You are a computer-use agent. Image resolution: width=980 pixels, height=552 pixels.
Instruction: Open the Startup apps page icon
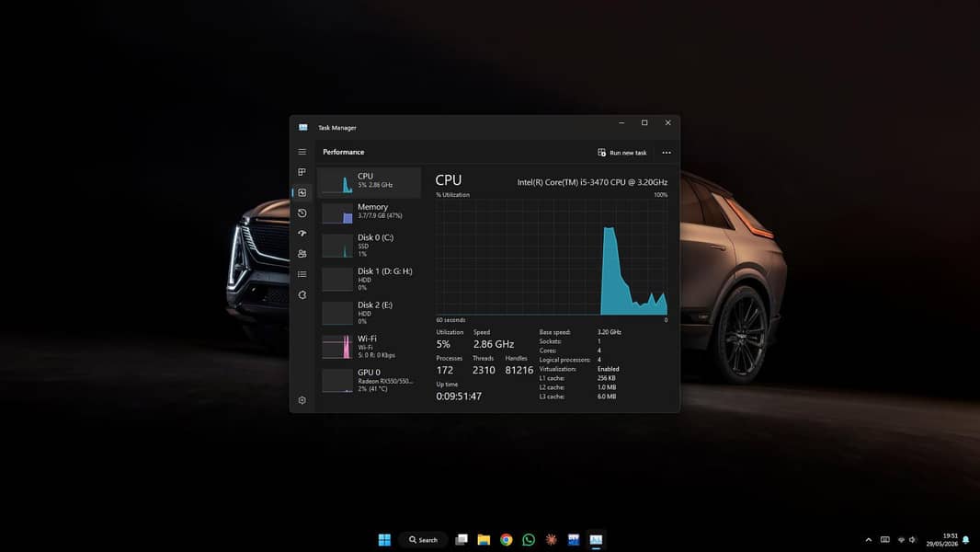tap(302, 233)
